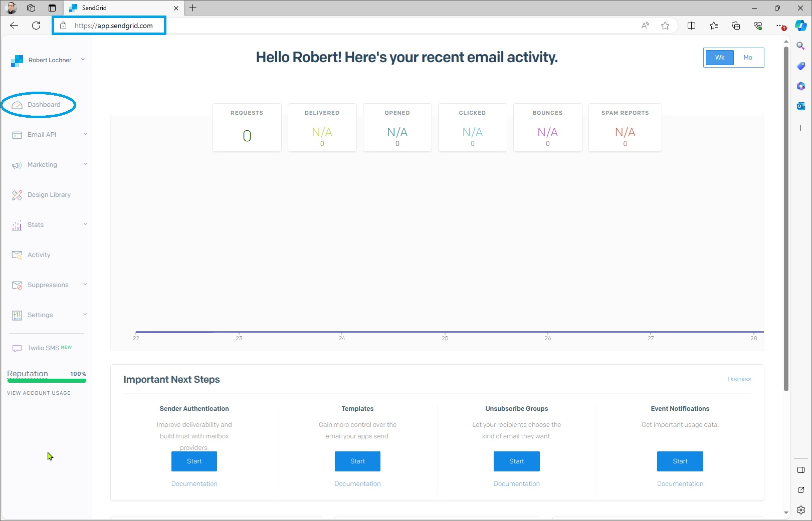This screenshot has height=521, width=812.
Task: Open Edge sidebar search icon
Action: (801, 46)
